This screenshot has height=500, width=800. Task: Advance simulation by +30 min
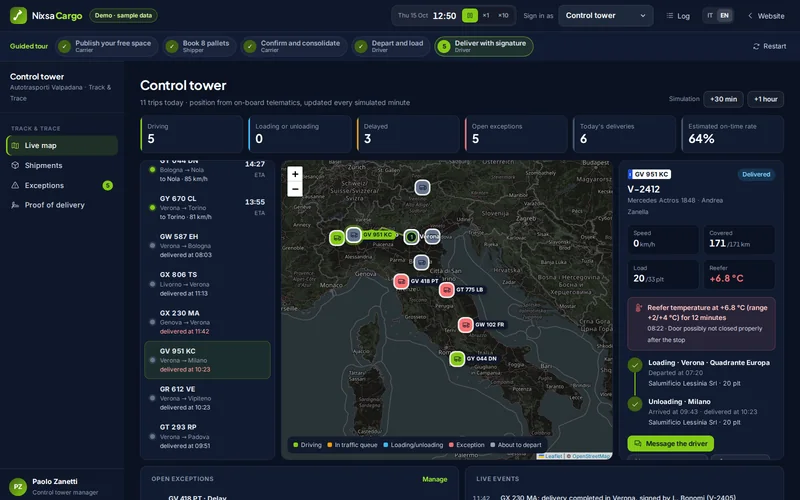click(723, 99)
